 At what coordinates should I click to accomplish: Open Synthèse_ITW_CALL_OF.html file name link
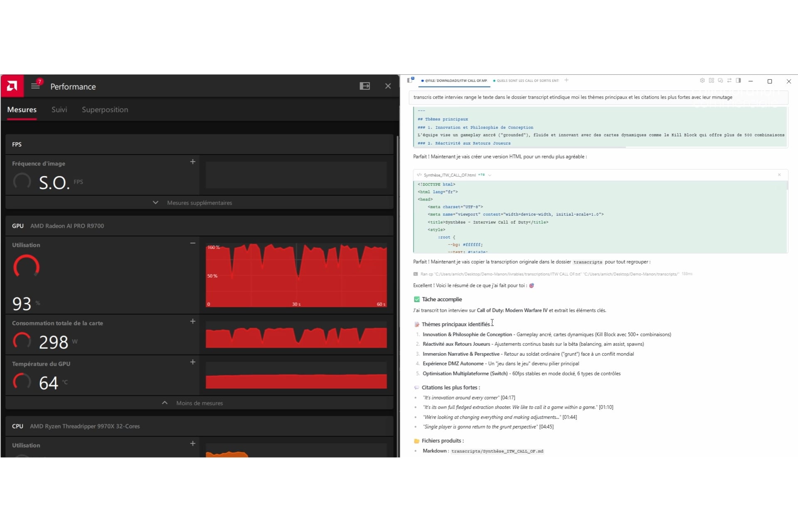(450, 175)
